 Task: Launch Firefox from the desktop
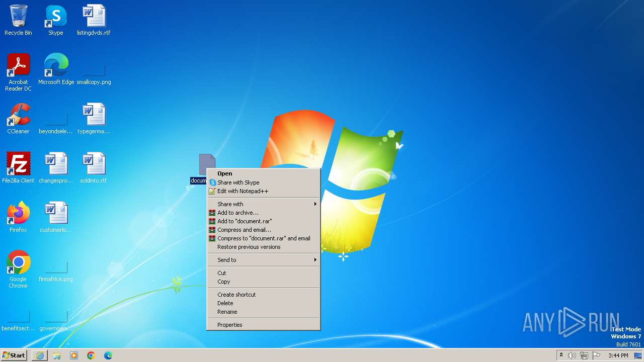tap(18, 217)
